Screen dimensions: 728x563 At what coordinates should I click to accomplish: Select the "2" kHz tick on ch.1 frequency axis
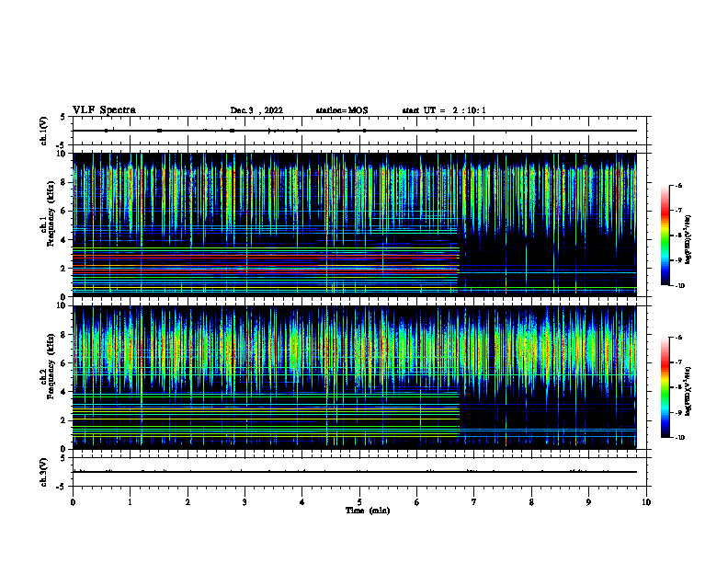point(64,269)
